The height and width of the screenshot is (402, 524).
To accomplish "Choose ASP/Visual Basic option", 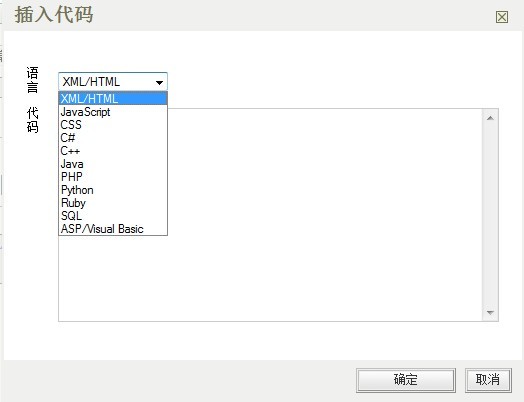I will 113,229.
